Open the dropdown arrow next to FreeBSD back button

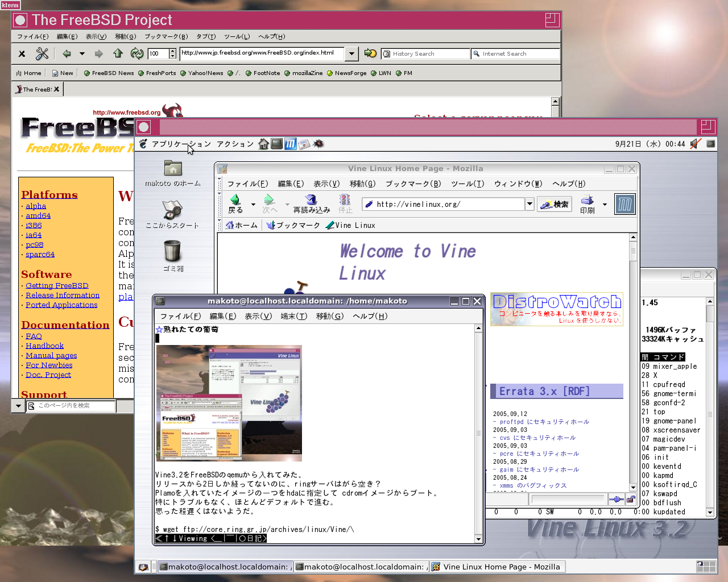(x=82, y=54)
